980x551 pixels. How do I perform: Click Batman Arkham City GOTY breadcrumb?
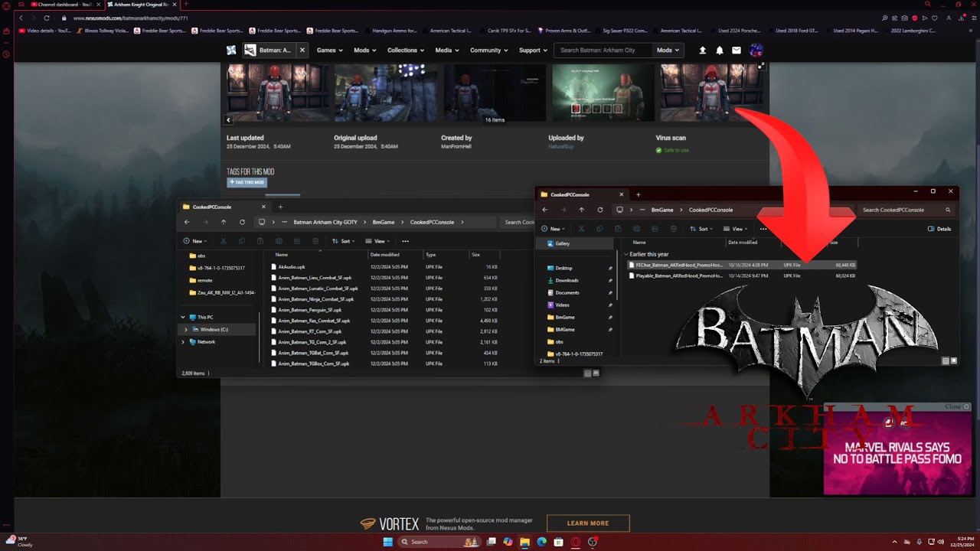click(x=325, y=222)
